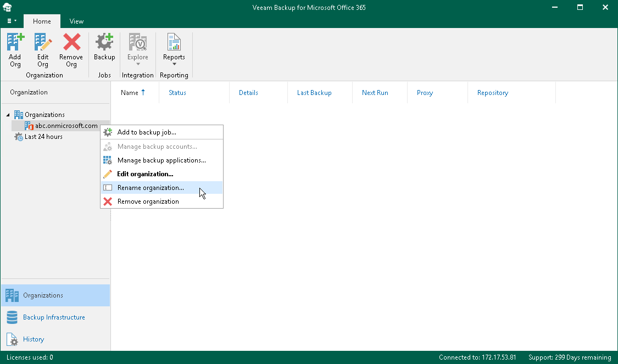Switch to the View ribbon tab

tap(76, 21)
